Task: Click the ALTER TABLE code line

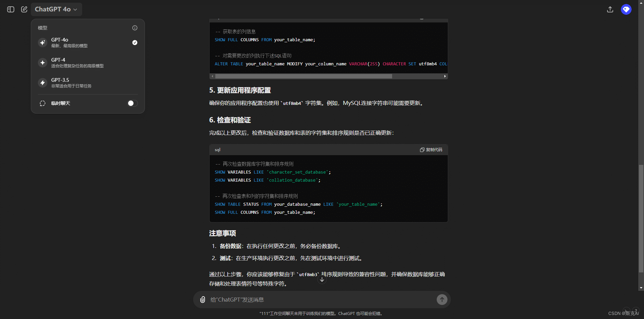Action: point(331,64)
